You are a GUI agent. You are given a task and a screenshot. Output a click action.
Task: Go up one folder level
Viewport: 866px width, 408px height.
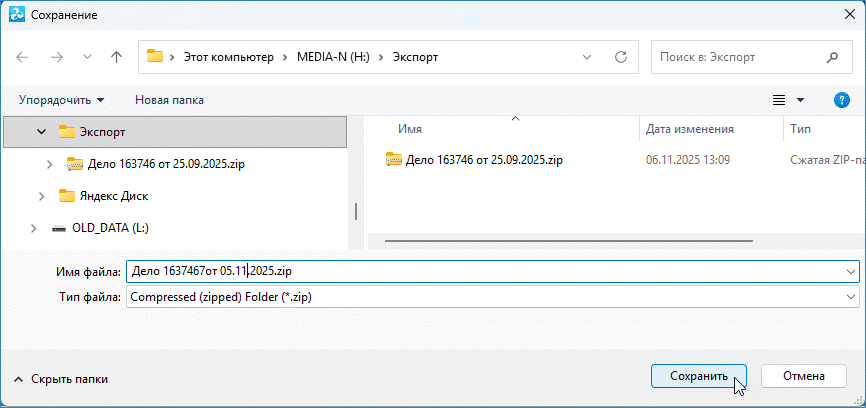click(x=116, y=57)
